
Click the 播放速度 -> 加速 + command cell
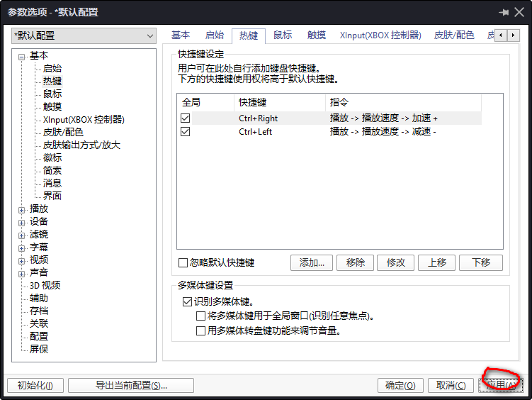coord(383,118)
